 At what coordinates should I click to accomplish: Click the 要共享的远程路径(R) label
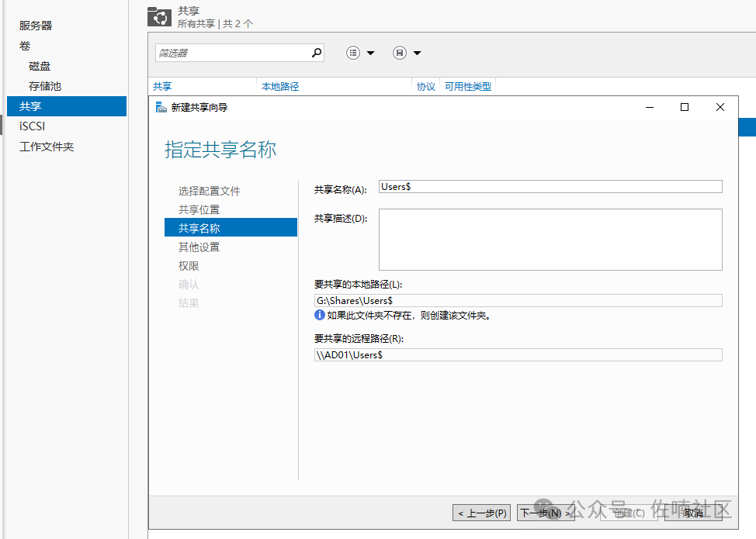(359, 339)
